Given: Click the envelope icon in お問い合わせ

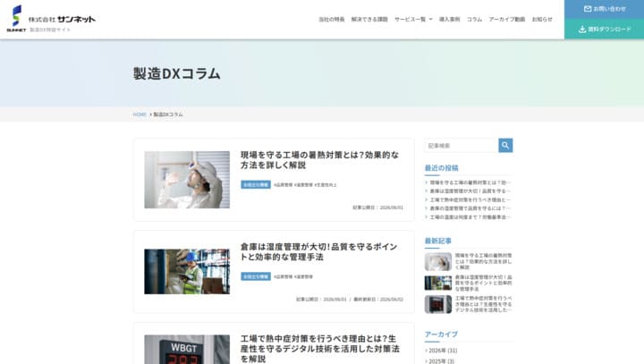Looking at the screenshot, I should click(588, 9).
